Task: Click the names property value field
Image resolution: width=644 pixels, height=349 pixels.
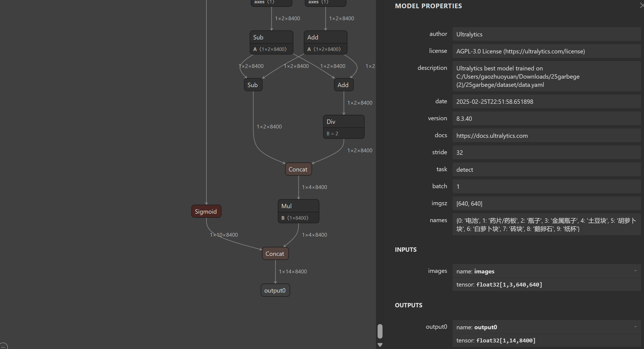Action: pyautogui.click(x=546, y=225)
